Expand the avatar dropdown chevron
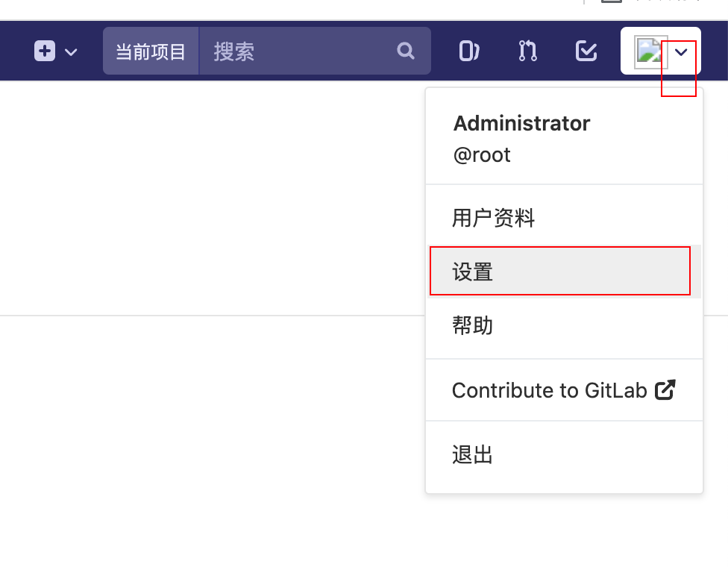The width and height of the screenshot is (728, 567). tap(680, 52)
